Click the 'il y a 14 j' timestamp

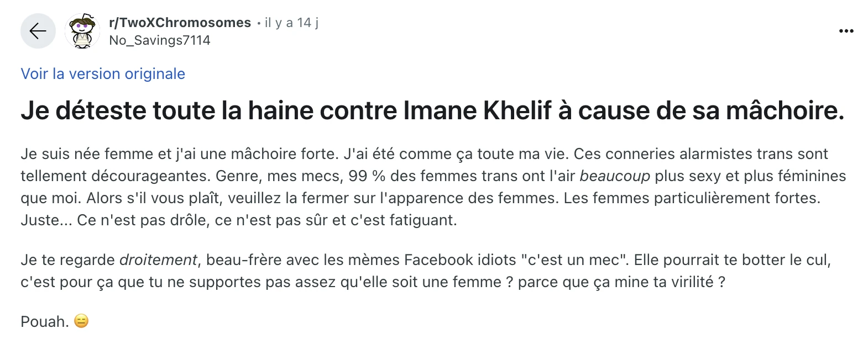291,23
